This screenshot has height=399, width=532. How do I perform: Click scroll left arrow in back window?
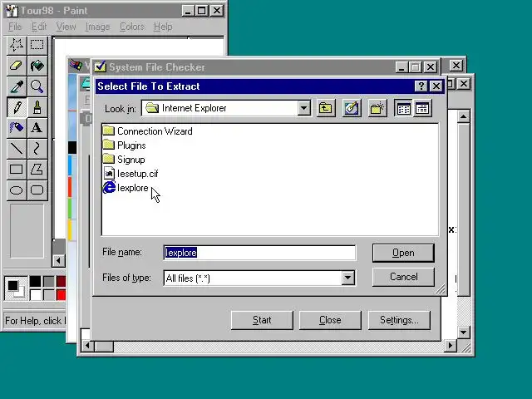pyautogui.click(x=87, y=346)
